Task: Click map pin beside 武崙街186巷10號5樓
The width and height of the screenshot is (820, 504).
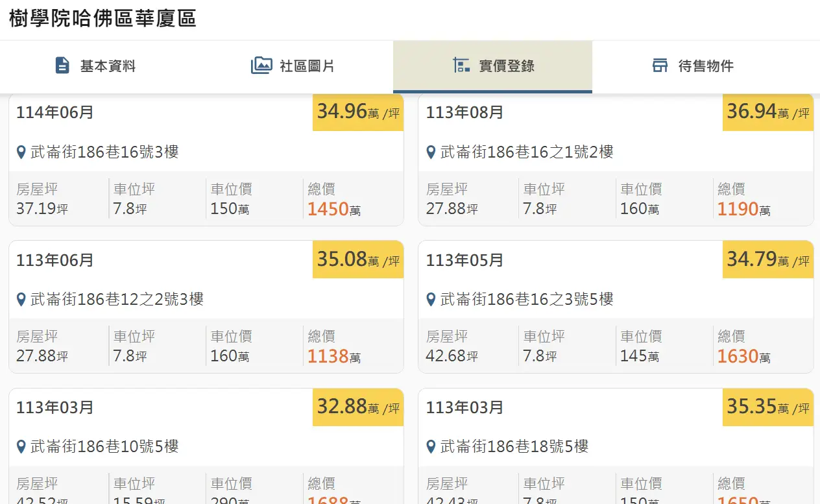Action: (x=21, y=447)
